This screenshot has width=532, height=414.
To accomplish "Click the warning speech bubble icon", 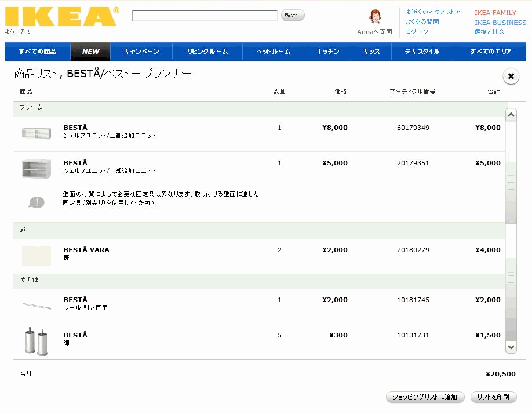I will 37,202.
